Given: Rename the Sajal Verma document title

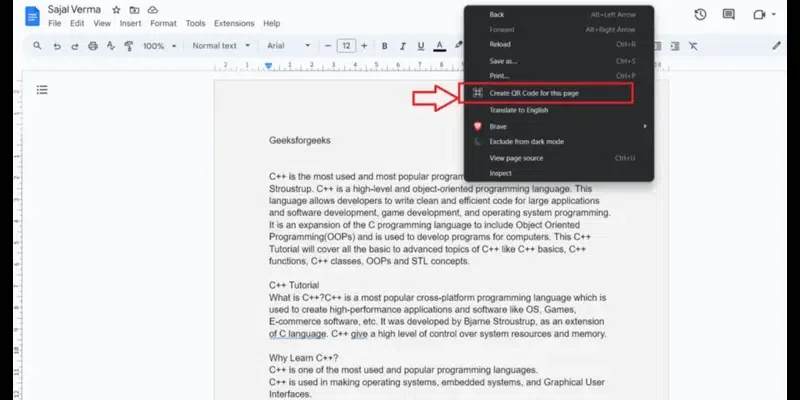Looking at the screenshot, I should point(74,10).
